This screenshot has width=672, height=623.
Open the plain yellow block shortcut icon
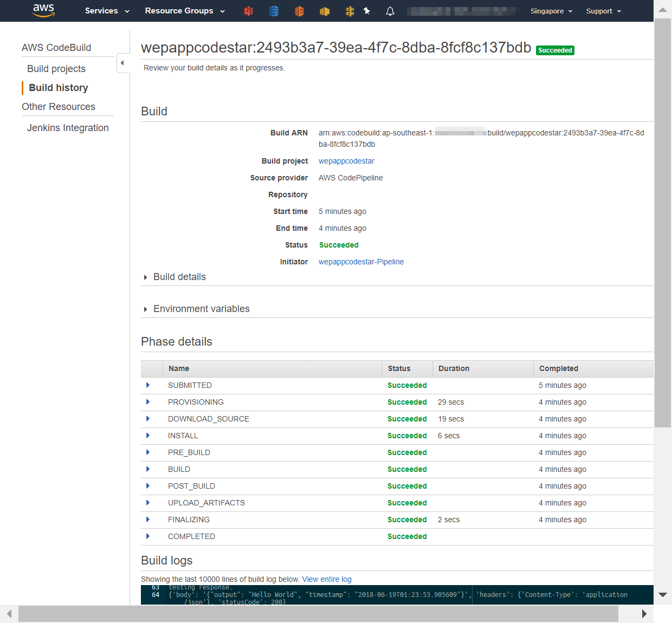click(x=325, y=11)
